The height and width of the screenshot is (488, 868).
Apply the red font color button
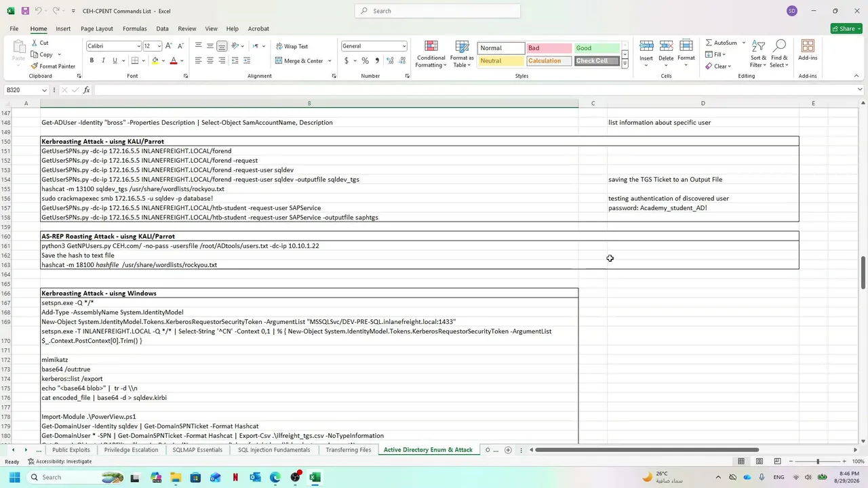174,61
